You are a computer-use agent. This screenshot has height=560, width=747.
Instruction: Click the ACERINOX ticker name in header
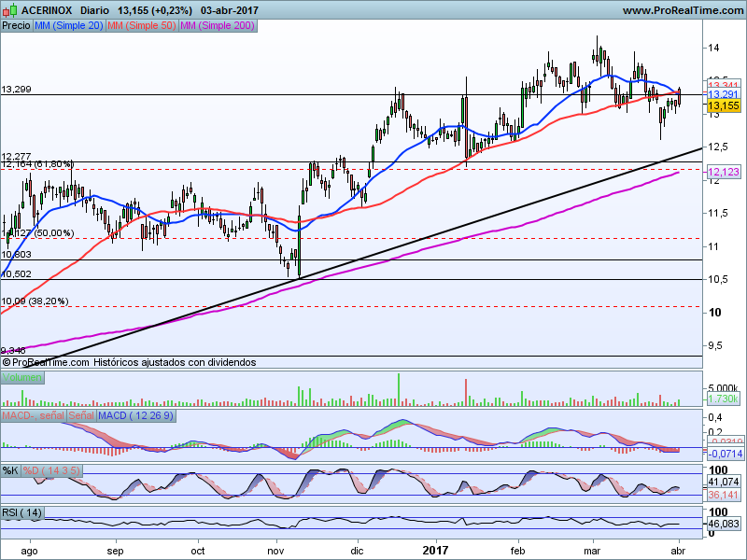47,10
